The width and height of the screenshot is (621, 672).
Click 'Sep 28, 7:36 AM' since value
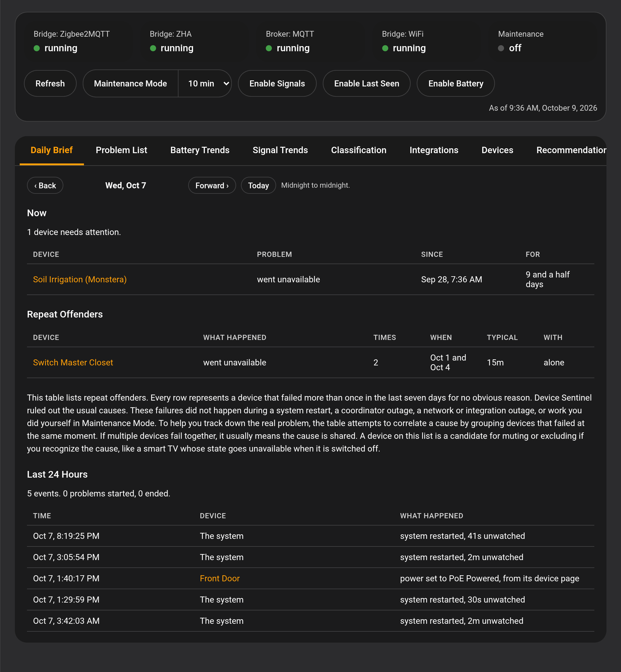coord(451,279)
